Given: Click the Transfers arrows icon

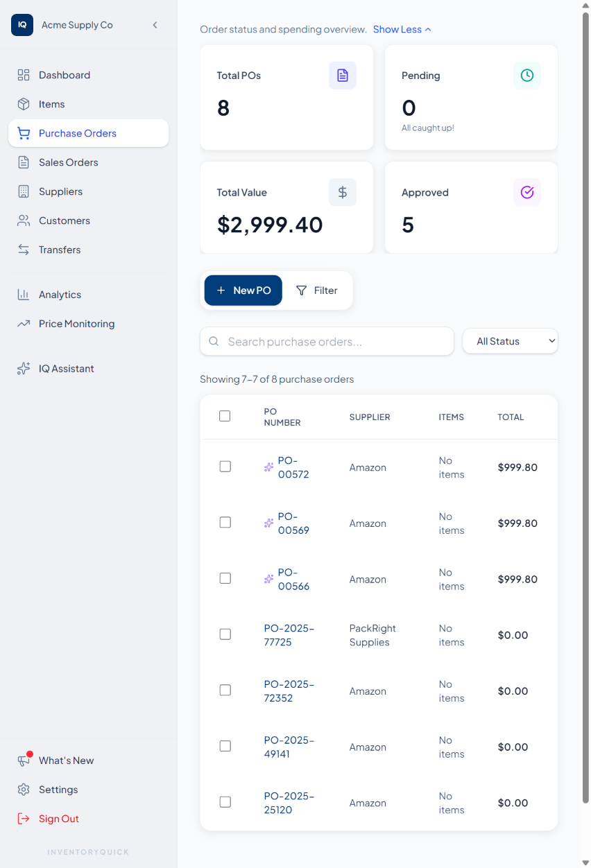Looking at the screenshot, I should pyautogui.click(x=24, y=250).
